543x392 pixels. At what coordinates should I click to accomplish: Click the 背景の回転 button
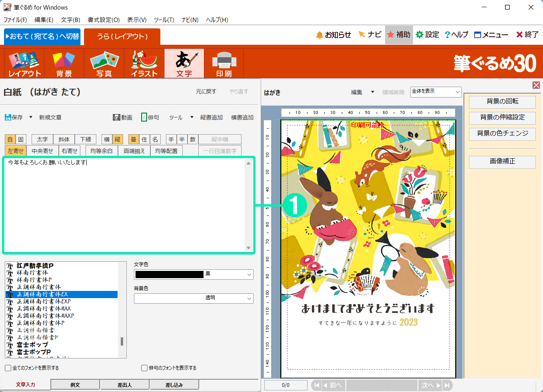(502, 102)
